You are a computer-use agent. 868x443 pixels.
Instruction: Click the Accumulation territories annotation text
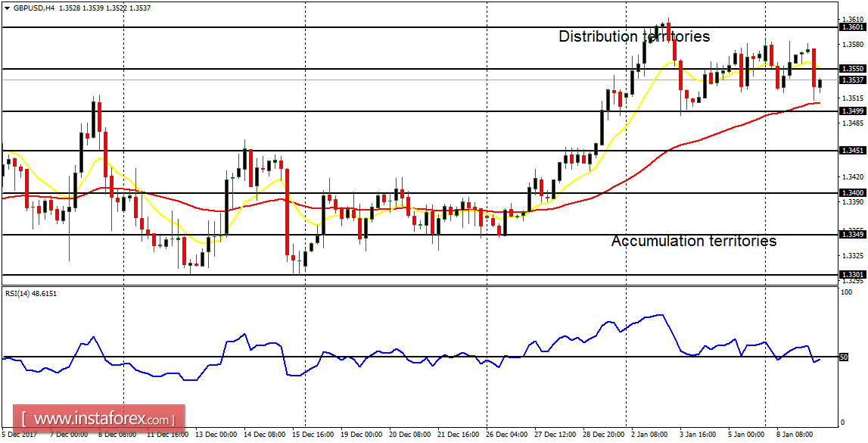(x=695, y=242)
